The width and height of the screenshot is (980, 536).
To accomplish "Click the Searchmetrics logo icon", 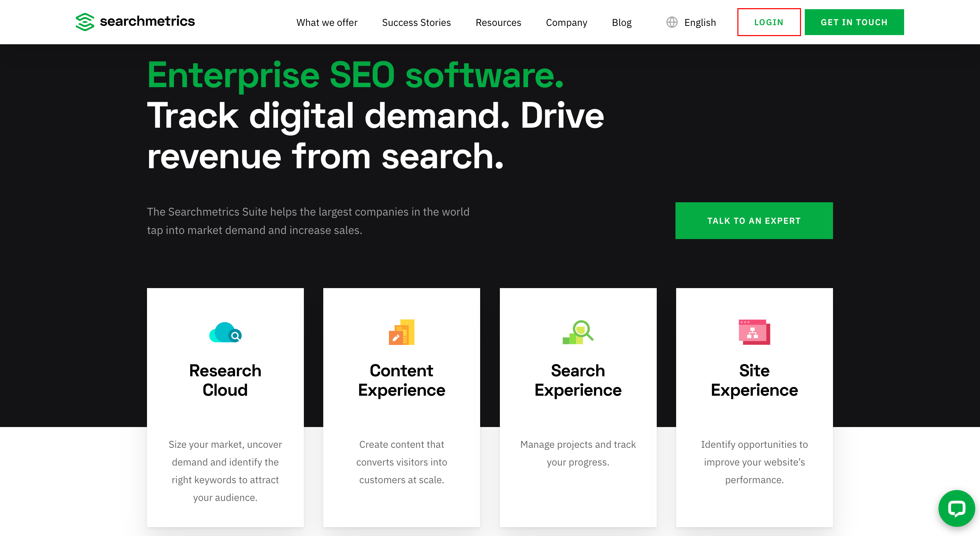I will pyautogui.click(x=85, y=22).
